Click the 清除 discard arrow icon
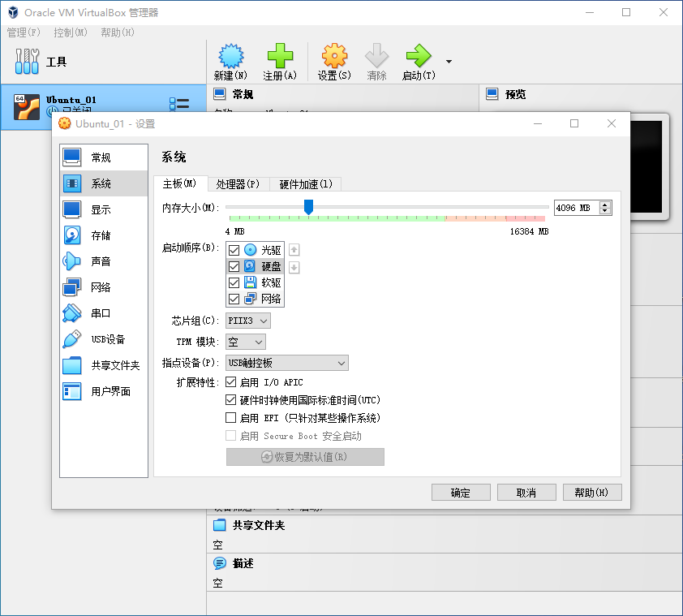Image resolution: width=683 pixels, height=616 pixels. (376, 56)
